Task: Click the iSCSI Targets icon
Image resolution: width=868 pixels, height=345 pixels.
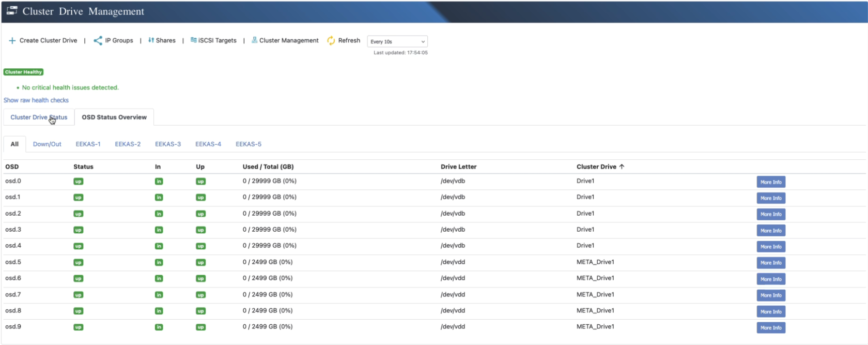Action: [193, 40]
